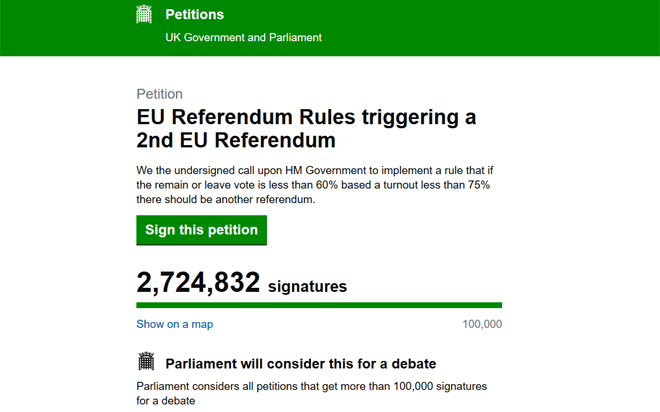Select the 2,724,832 signature count
Viewport: 660px width, 412px height.
198,282
